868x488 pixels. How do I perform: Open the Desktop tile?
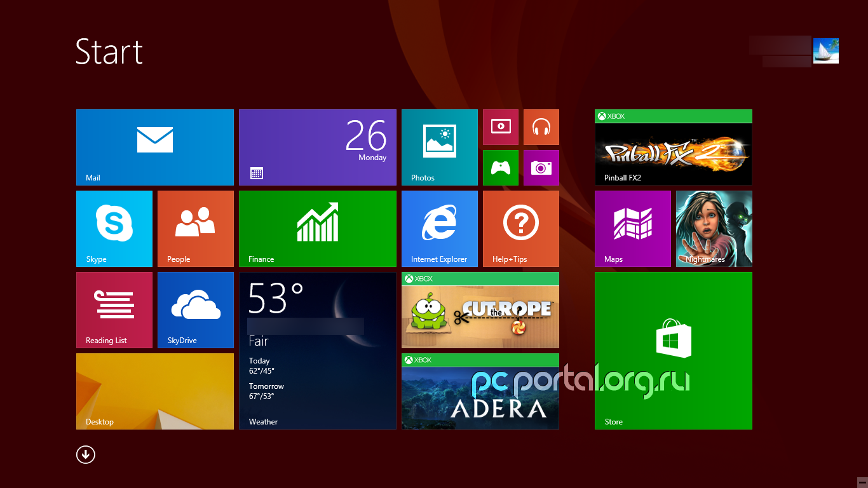pos(155,391)
